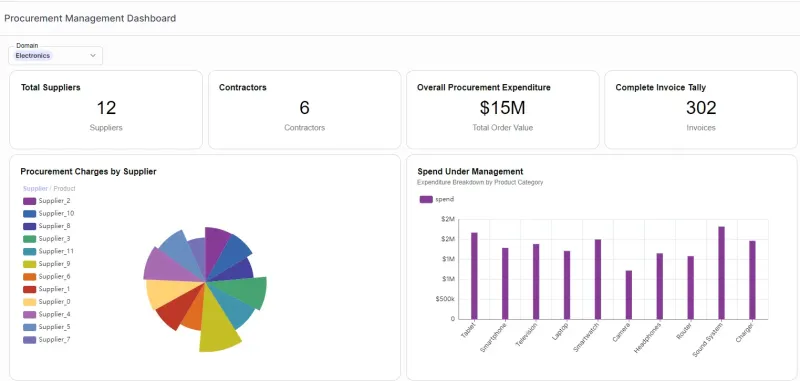Toggle Supplier_3 in the legend
The width and height of the screenshot is (800, 381).
46,239
